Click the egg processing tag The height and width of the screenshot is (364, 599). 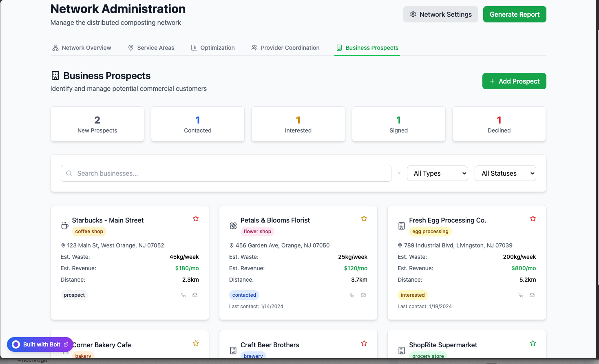pos(430,232)
